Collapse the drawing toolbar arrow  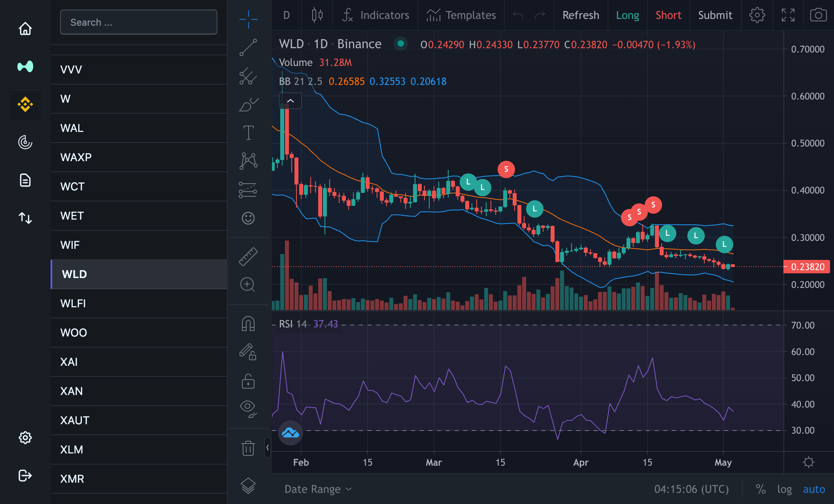pos(268,447)
